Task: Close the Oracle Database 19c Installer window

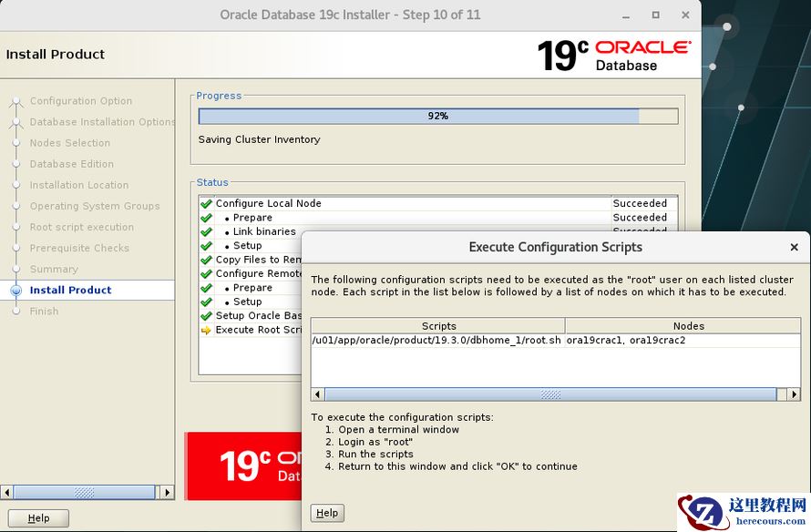Action: coord(685,15)
